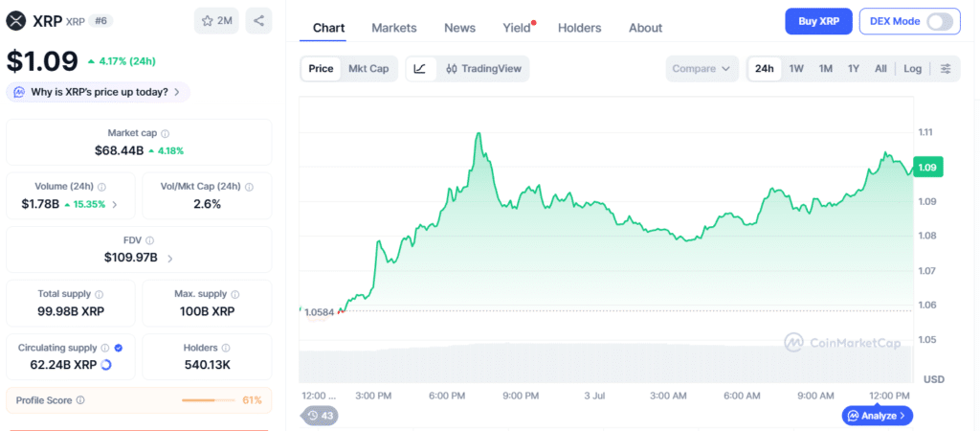Image resolution: width=980 pixels, height=431 pixels.
Task: Click the info icon beside Circulating supply
Action: pyautogui.click(x=105, y=348)
